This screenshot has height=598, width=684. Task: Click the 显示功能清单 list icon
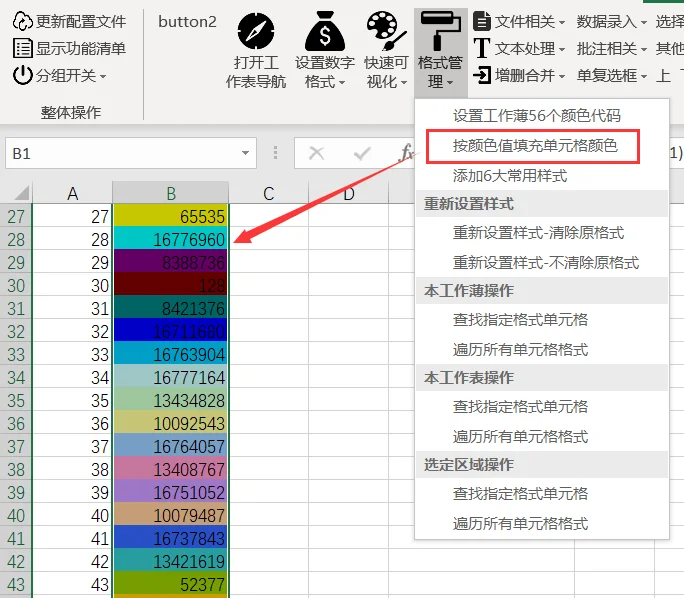(23, 48)
